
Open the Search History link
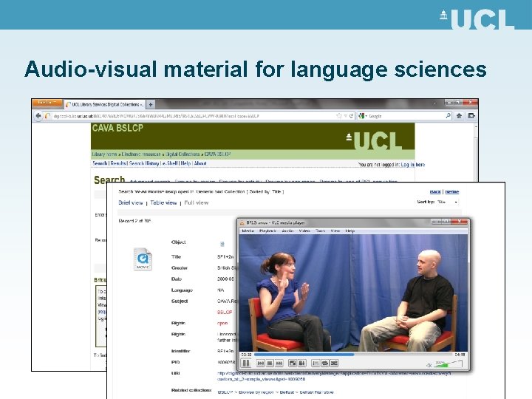[x=144, y=163]
